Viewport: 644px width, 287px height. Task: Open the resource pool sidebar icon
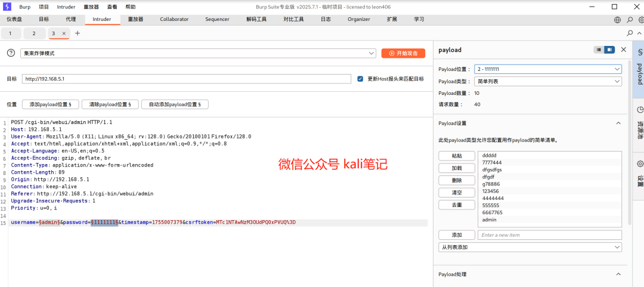click(639, 109)
